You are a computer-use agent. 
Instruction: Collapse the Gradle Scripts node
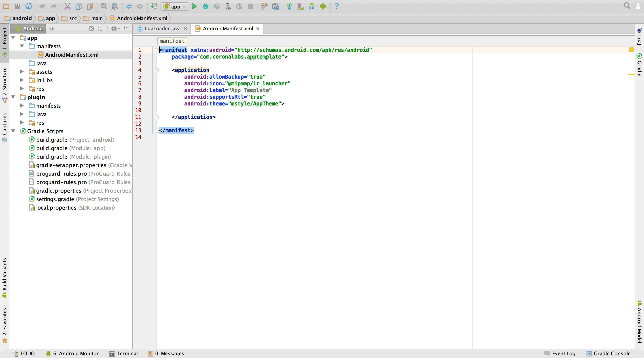(x=13, y=131)
